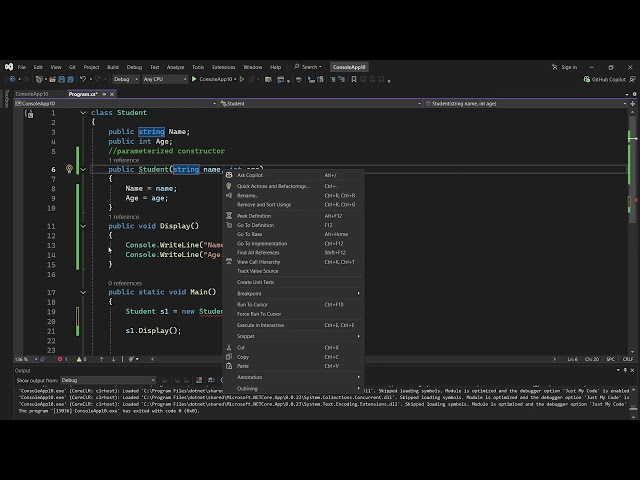Pin the Program.cs tab
Viewport: 640px width, 480px height.
(x=104, y=94)
